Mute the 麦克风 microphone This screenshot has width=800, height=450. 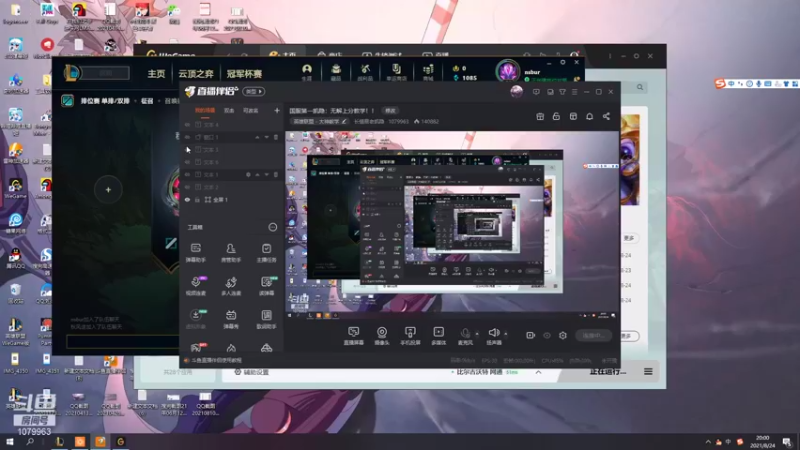(x=465, y=336)
